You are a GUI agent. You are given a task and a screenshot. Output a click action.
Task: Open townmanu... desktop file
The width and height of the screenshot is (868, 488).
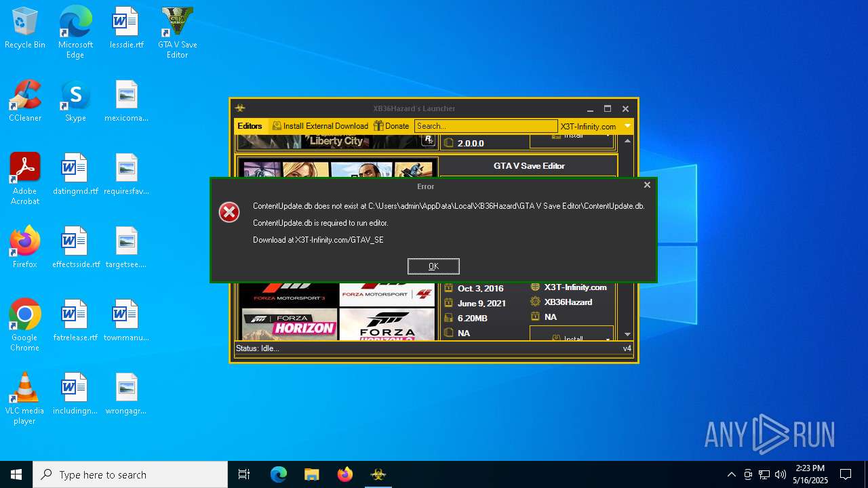point(126,321)
